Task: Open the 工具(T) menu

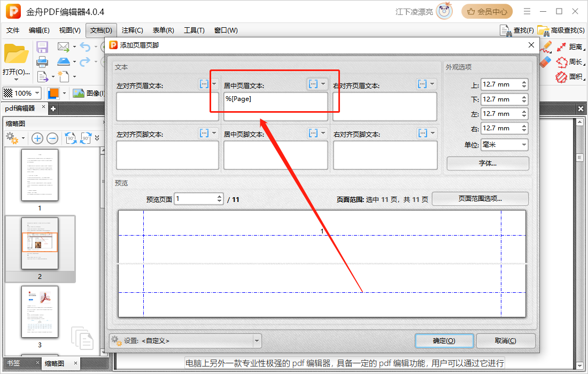Action: [x=194, y=30]
